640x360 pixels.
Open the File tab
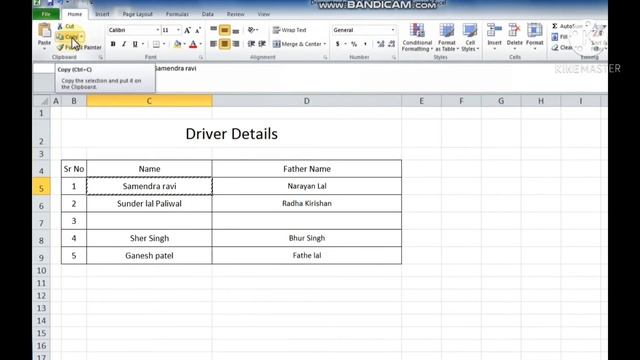click(46, 14)
